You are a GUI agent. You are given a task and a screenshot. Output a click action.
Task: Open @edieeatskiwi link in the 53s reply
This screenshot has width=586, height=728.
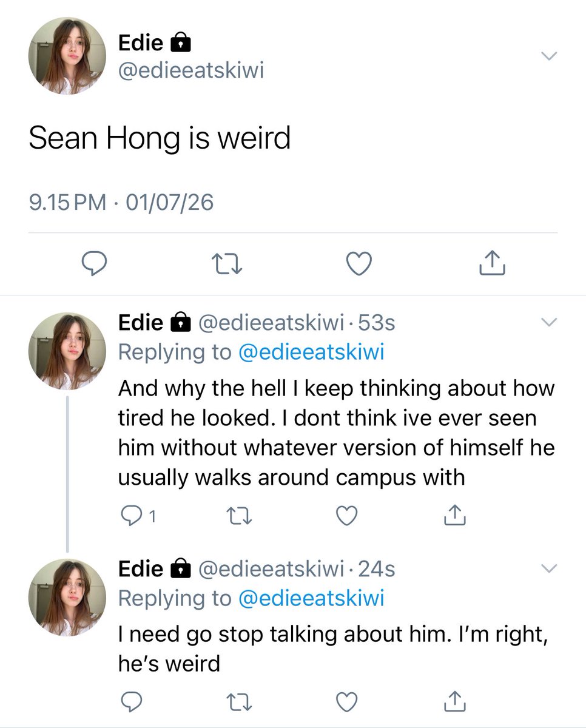312,352
